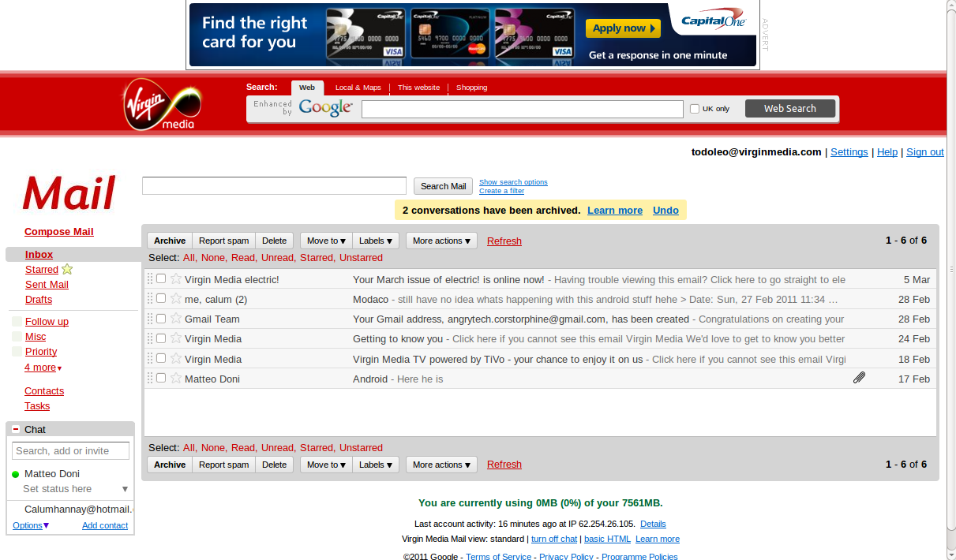
Task: Expand the 4 more labels list
Action: pos(43,368)
